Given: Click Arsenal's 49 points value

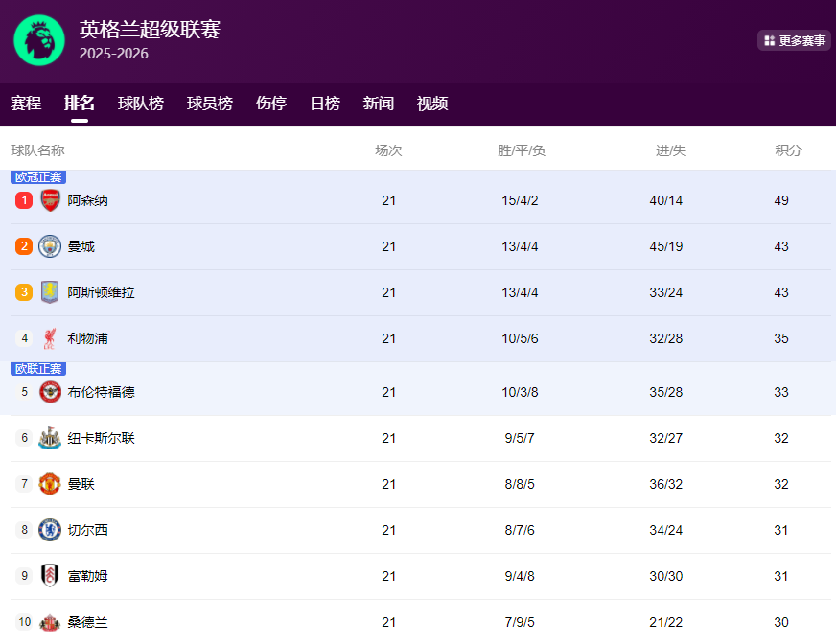Looking at the screenshot, I should (x=781, y=200).
